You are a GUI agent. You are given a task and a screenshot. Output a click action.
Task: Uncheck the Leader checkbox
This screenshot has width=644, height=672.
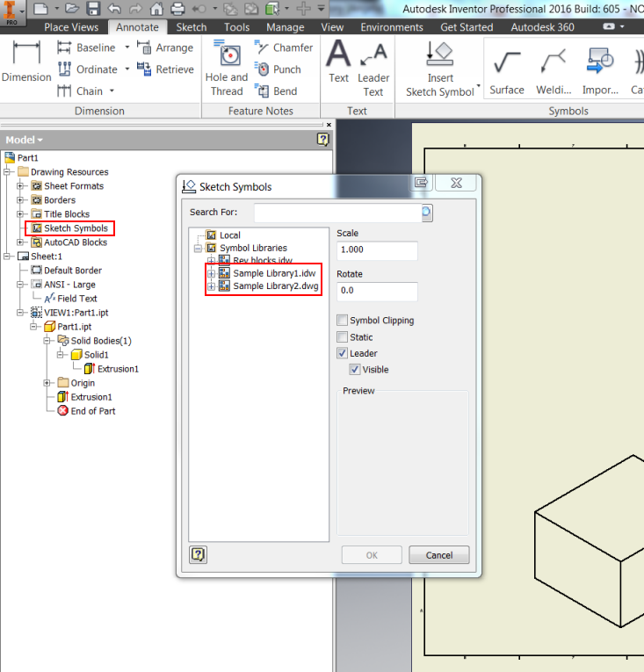pos(342,353)
